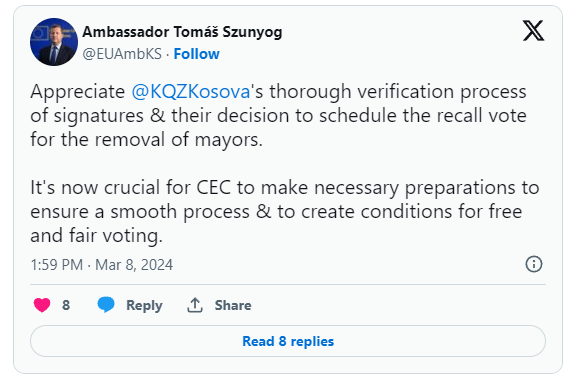Image resolution: width=566 pixels, height=374 pixels.
Task: Click the paragraph about CEC necessary preparations
Action: tap(285, 212)
